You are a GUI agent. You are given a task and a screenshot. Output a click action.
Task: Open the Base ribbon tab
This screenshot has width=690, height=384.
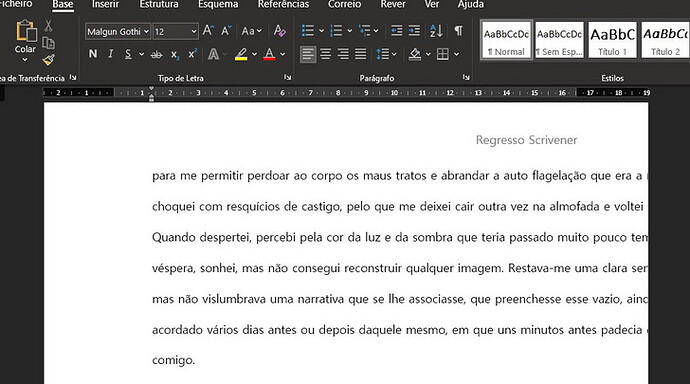pos(62,4)
